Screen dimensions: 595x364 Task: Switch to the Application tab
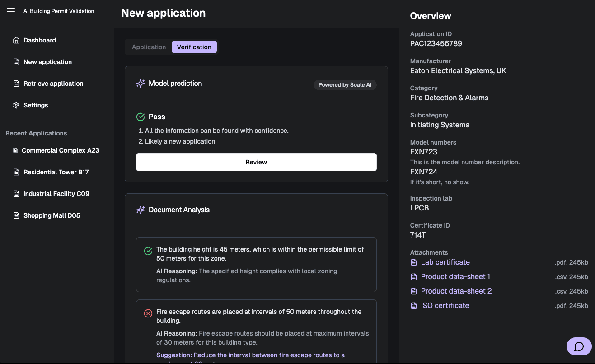(149, 47)
